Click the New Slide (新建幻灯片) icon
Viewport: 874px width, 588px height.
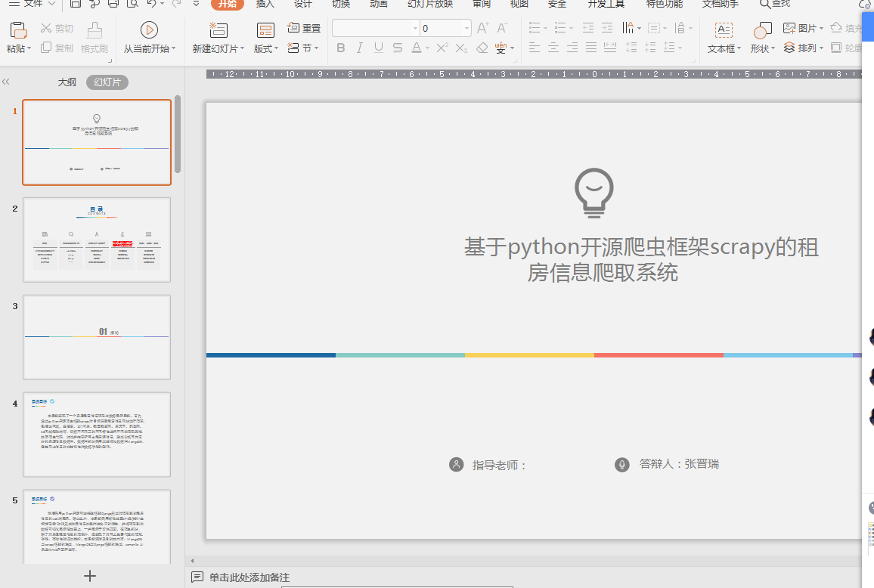[218, 30]
